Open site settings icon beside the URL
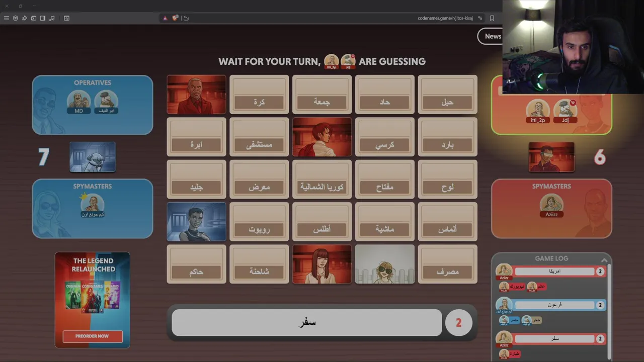 pos(480,18)
